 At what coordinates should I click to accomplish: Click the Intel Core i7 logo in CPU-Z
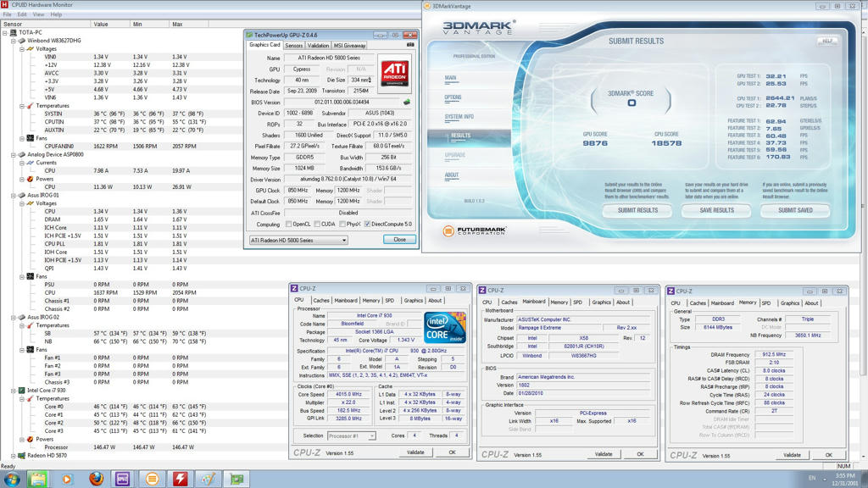445,328
